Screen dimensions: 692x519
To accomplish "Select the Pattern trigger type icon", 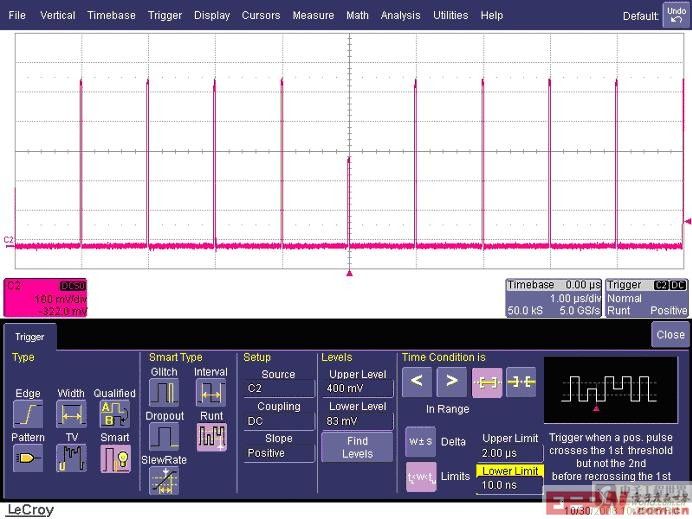I will pyautogui.click(x=27, y=458).
